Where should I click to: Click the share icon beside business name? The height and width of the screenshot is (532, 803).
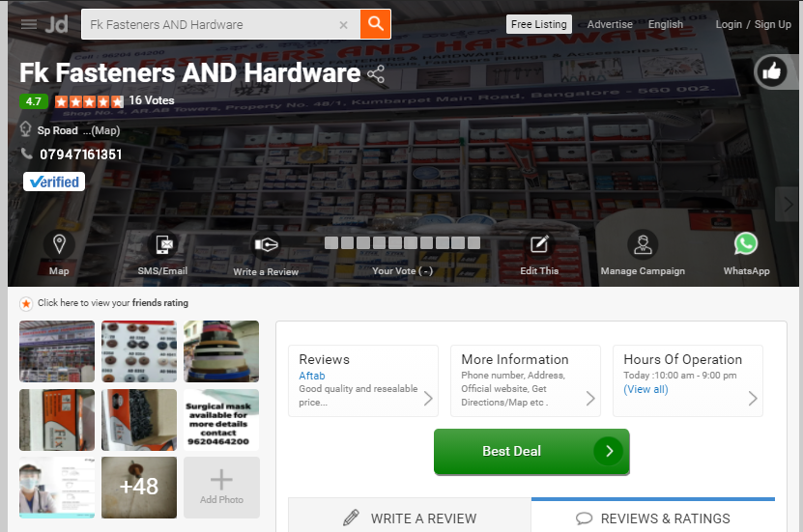[x=375, y=74]
